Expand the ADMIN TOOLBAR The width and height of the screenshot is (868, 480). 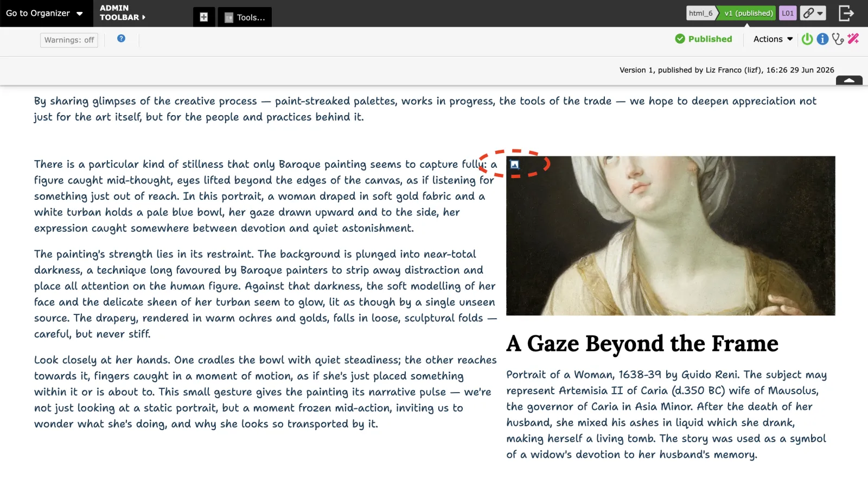(x=123, y=12)
